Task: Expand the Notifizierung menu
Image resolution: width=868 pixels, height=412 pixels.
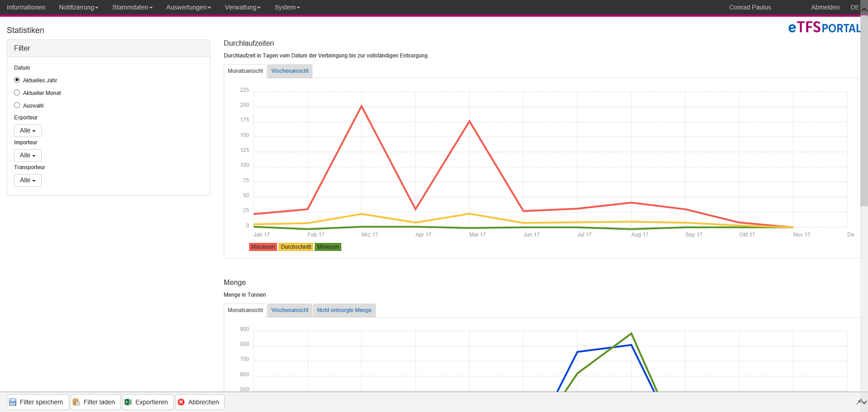Action: pyautogui.click(x=79, y=7)
